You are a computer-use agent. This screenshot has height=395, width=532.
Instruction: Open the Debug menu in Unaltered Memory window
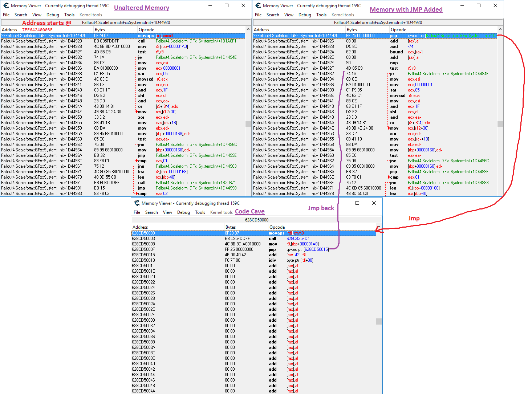pyautogui.click(x=53, y=15)
